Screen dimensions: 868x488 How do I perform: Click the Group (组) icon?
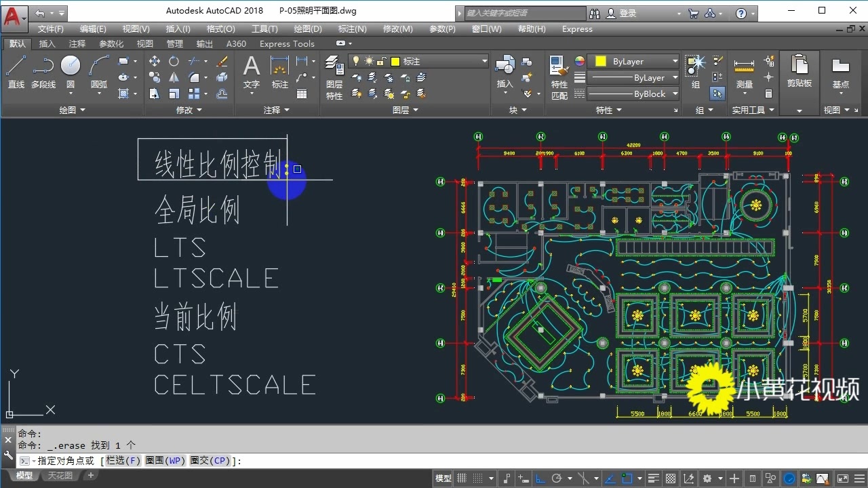(x=696, y=72)
